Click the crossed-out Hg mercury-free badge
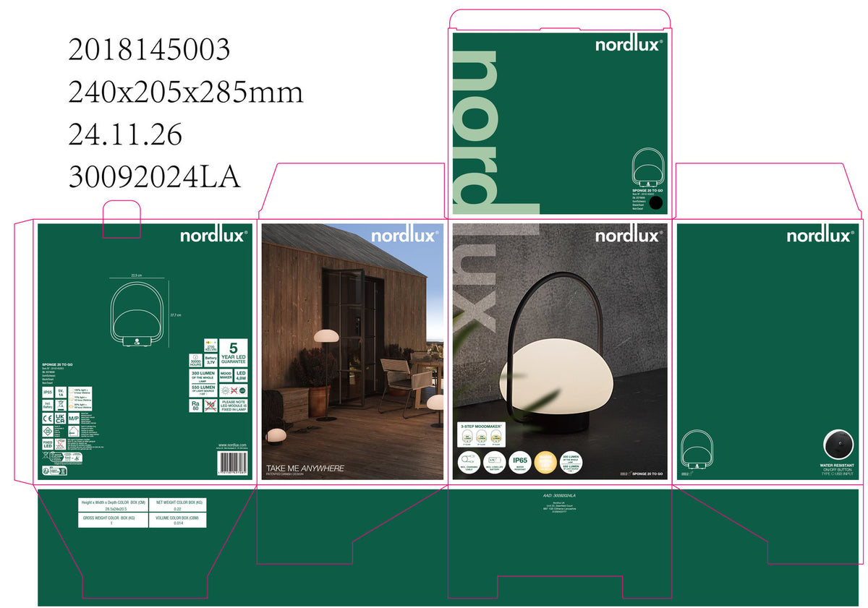The height and width of the screenshot is (608, 868). point(210,406)
